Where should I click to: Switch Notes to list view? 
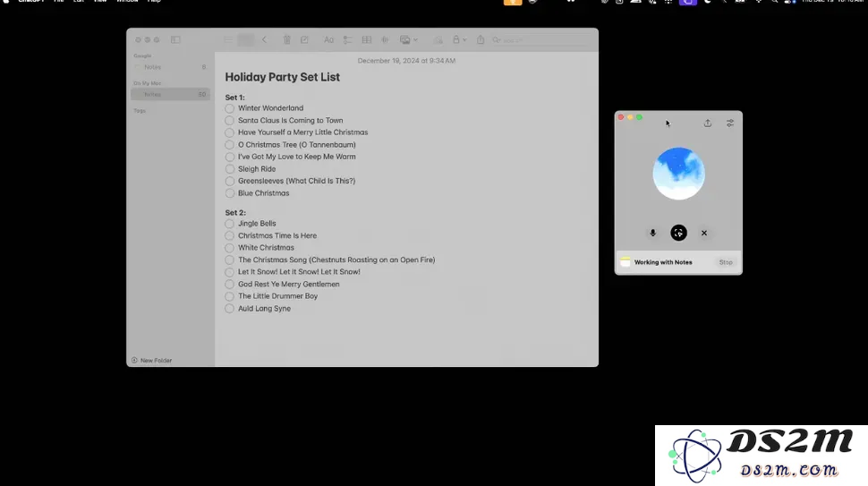pyautogui.click(x=228, y=40)
